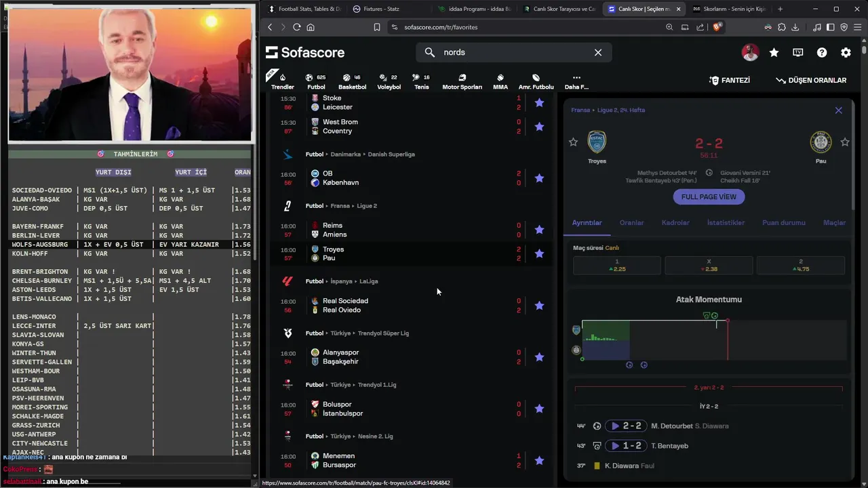This screenshot has height=488, width=868.
Task: Click the Sofascore logo
Action: [x=305, y=52]
